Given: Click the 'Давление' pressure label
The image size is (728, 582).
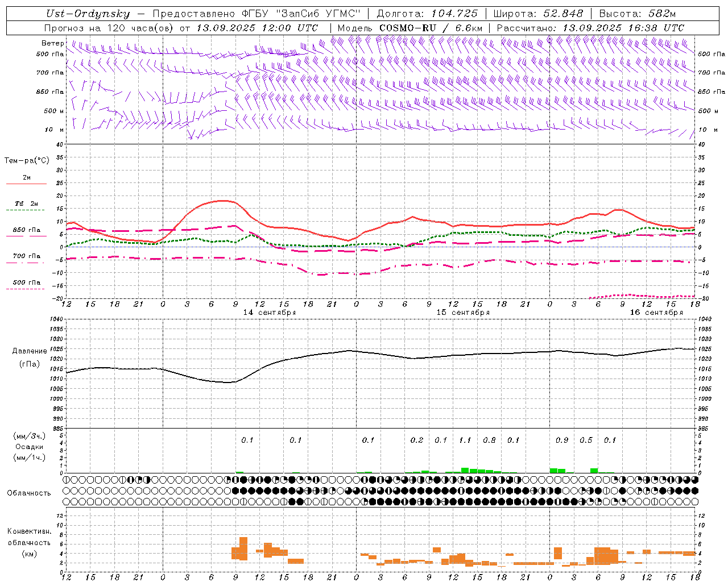Looking at the screenshot, I should click(30, 351).
